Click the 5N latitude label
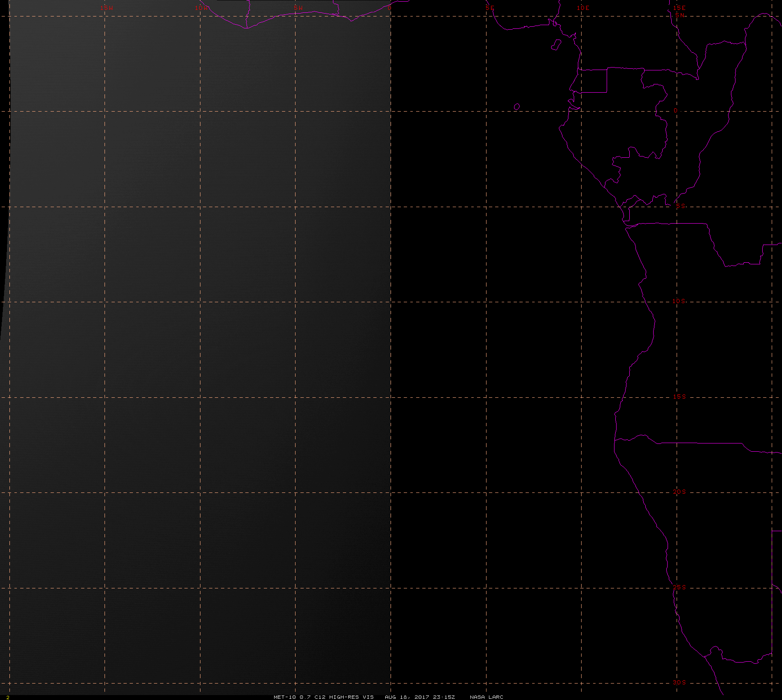 point(680,15)
